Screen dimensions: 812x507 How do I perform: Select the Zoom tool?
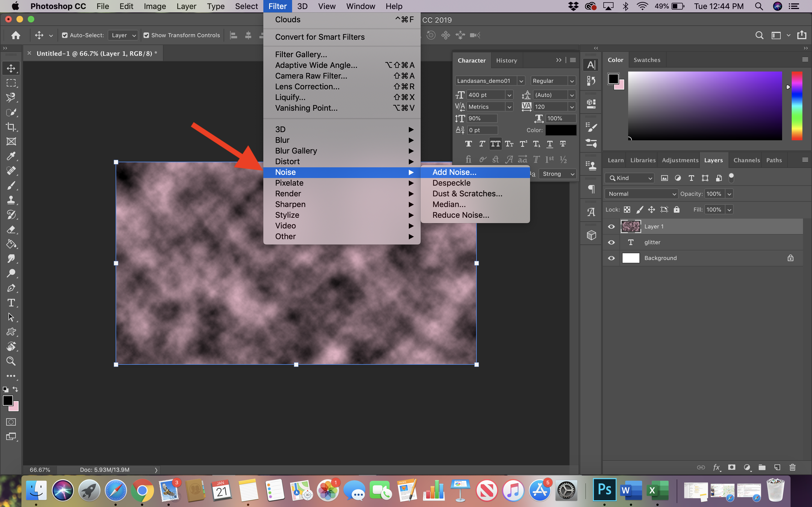11,361
